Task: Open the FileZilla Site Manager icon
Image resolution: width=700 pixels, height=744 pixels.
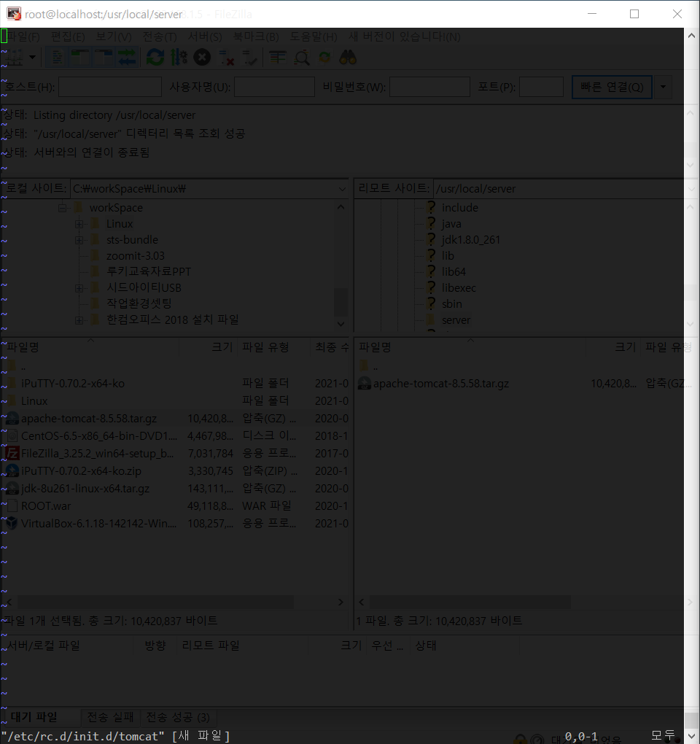Action: point(14,58)
